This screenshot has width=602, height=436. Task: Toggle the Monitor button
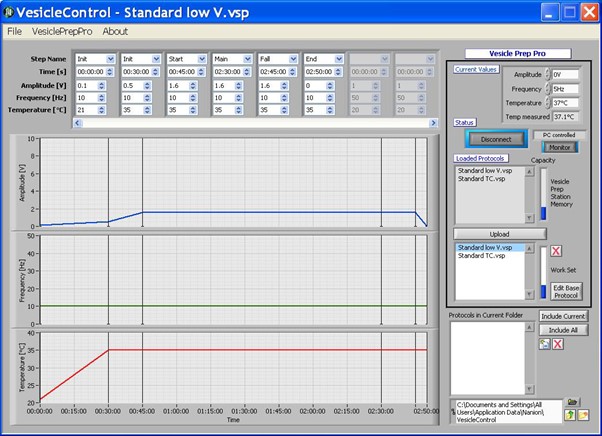click(559, 147)
